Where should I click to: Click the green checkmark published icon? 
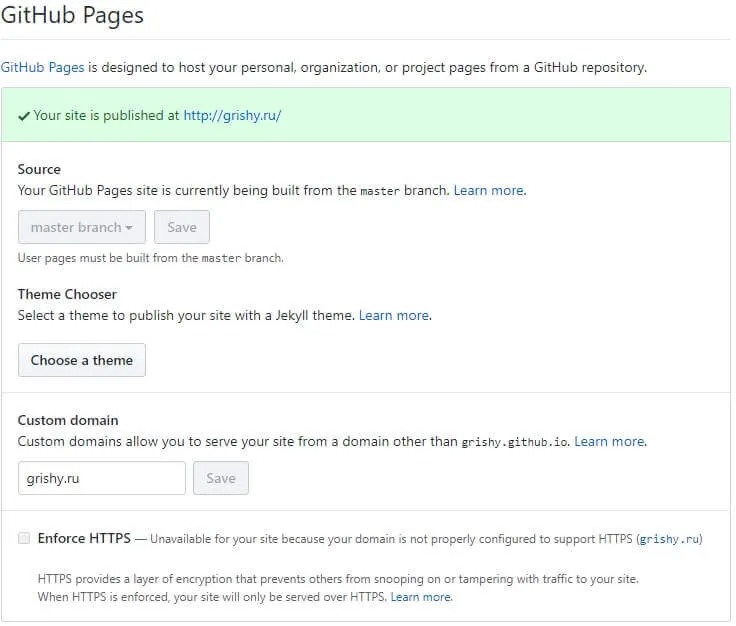(x=24, y=116)
